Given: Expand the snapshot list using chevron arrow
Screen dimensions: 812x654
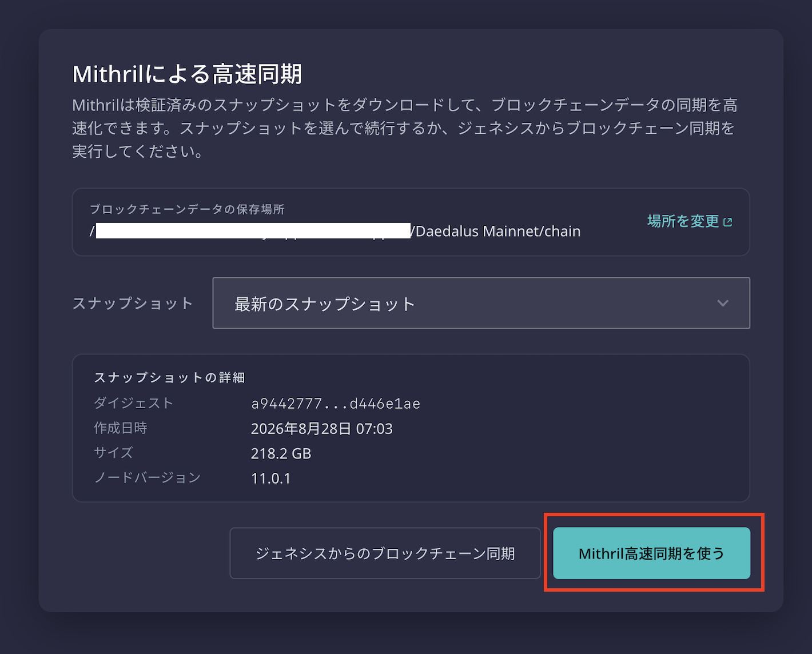Looking at the screenshot, I should click(x=723, y=303).
